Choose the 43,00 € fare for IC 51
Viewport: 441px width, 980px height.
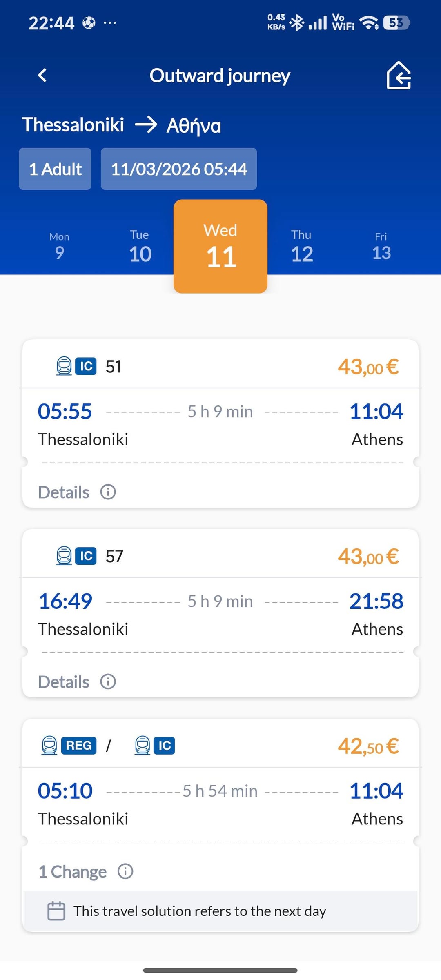[x=368, y=367]
